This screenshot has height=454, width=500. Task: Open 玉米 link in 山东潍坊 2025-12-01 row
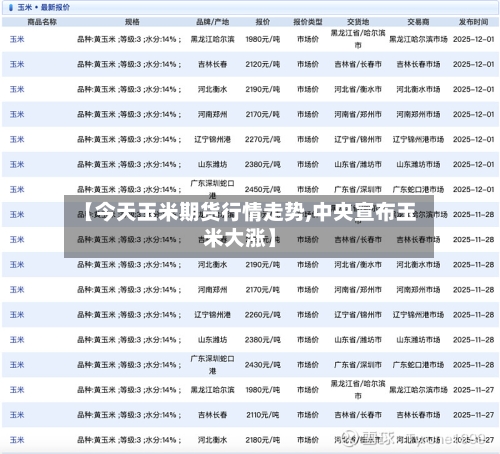(17, 164)
